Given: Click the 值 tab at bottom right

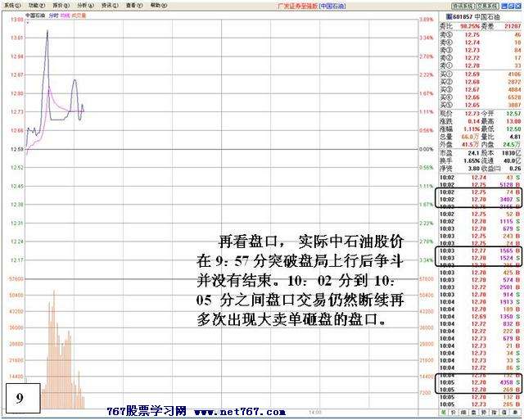Looking at the screenshot, I should point(504,413).
